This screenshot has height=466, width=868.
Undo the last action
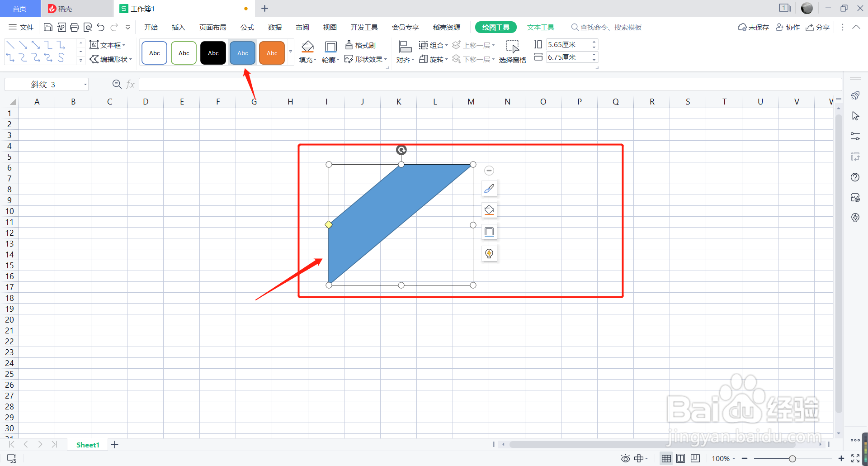(x=100, y=27)
